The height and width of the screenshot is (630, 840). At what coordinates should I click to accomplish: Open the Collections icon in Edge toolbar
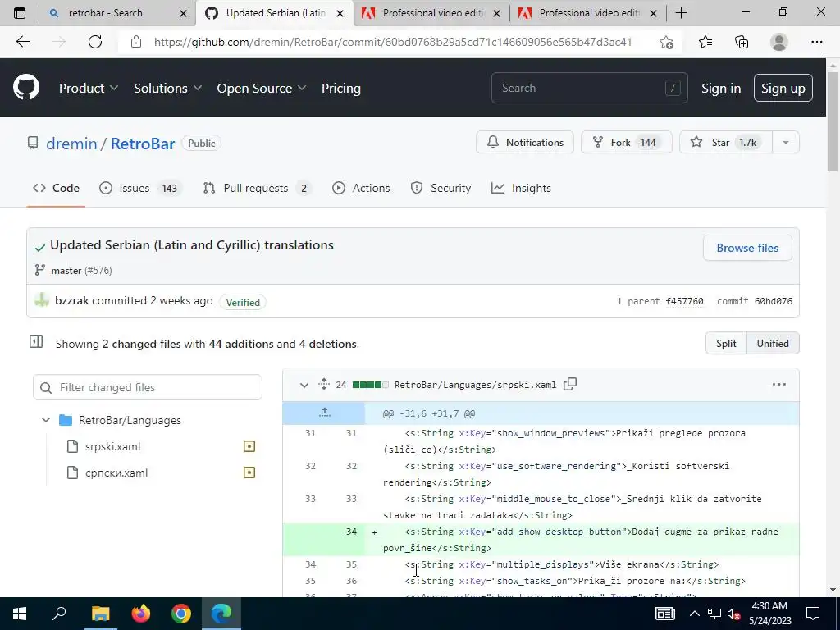(x=742, y=42)
